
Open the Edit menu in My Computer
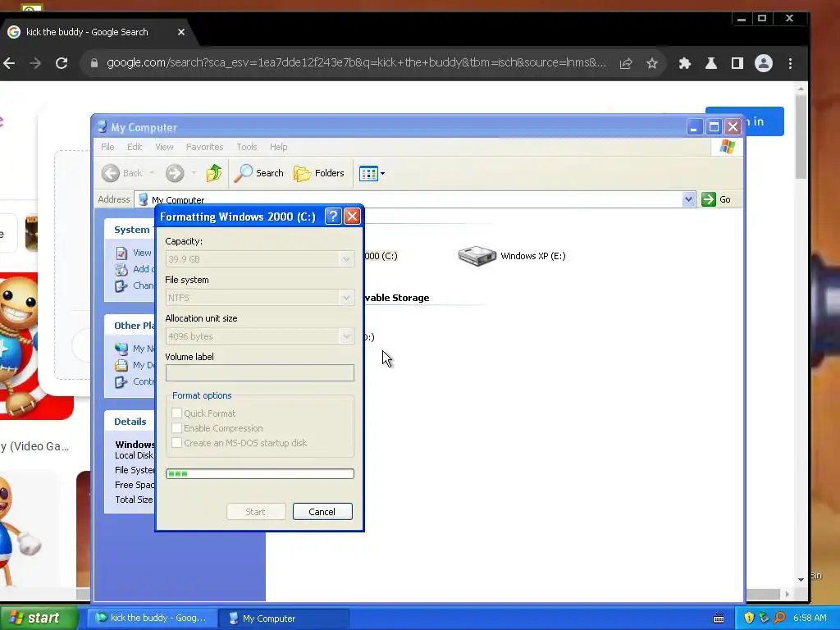click(135, 147)
